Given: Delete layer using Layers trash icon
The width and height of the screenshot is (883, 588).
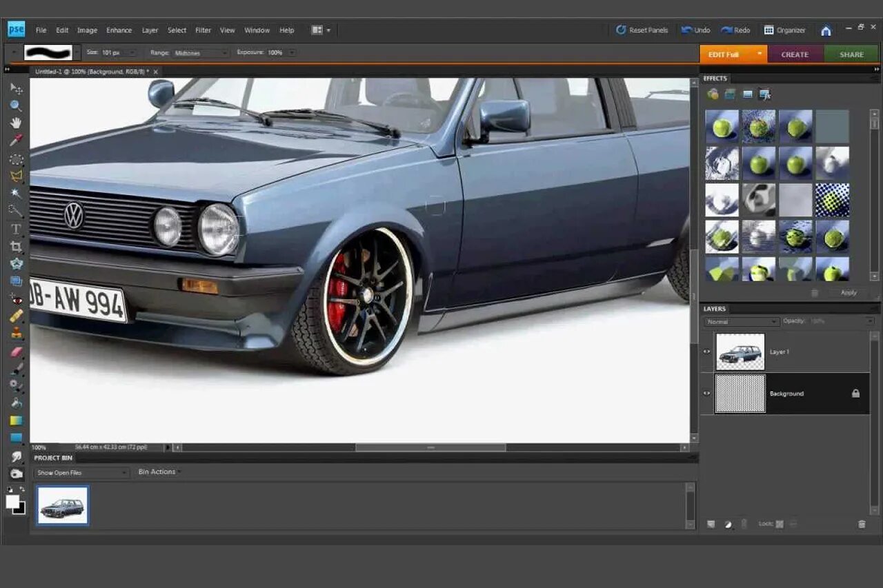Looking at the screenshot, I should click(862, 524).
